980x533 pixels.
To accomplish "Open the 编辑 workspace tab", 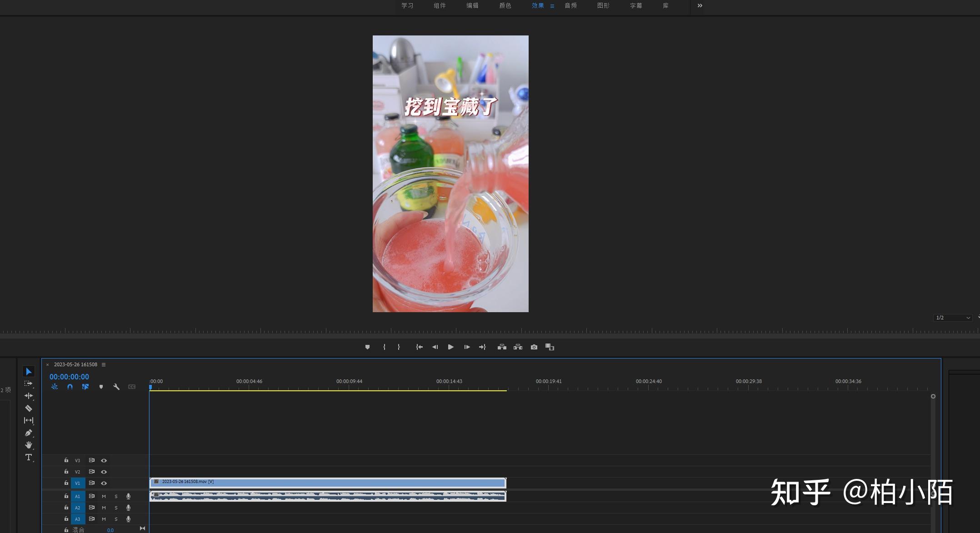I will pos(472,6).
